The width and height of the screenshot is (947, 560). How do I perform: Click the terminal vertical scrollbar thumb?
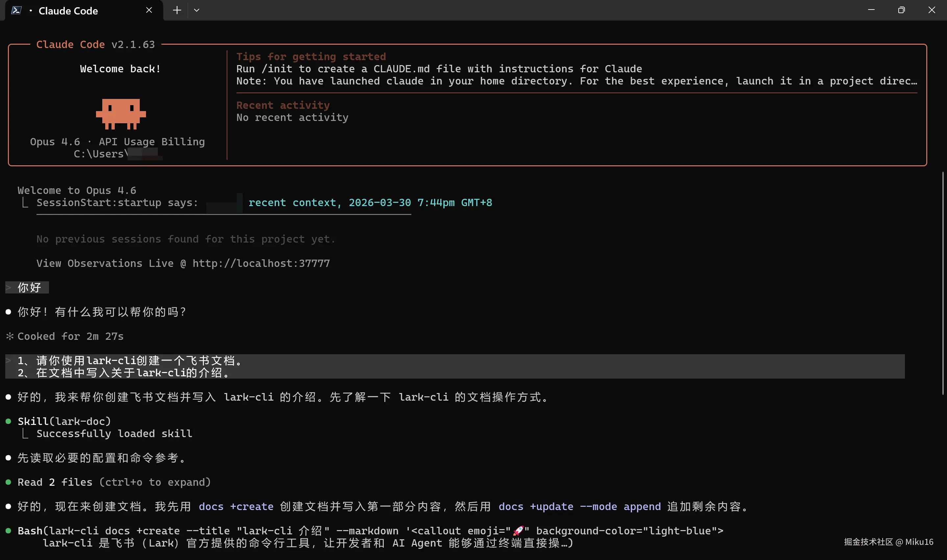[942, 283]
